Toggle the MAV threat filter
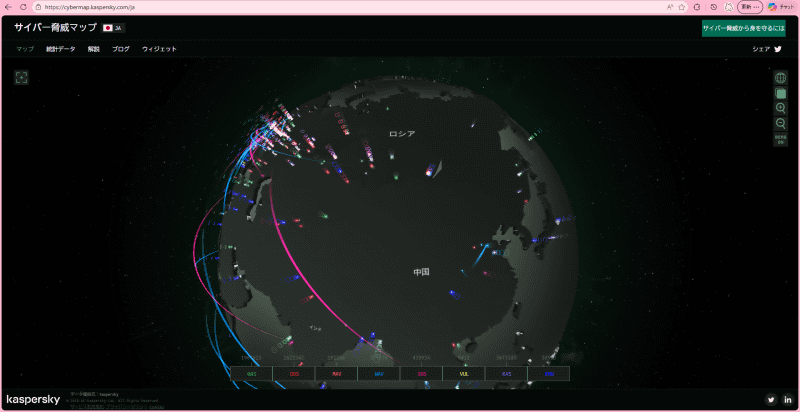This screenshot has width=800, height=412. [x=336, y=373]
